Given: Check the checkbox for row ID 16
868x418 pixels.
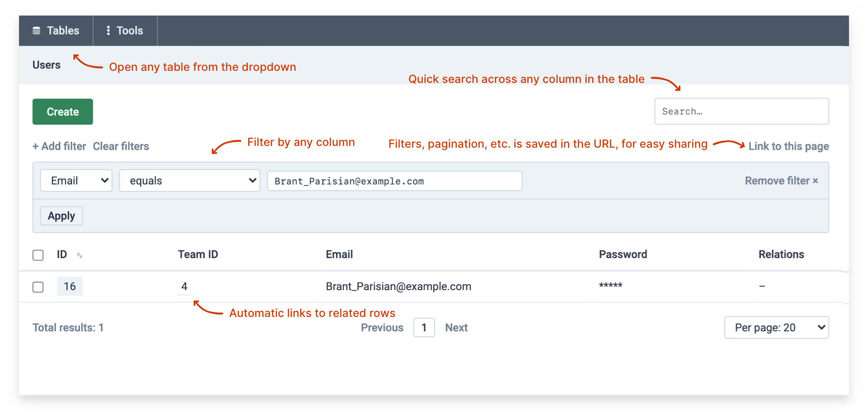Looking at the screenshot, I should coord(38,287).
